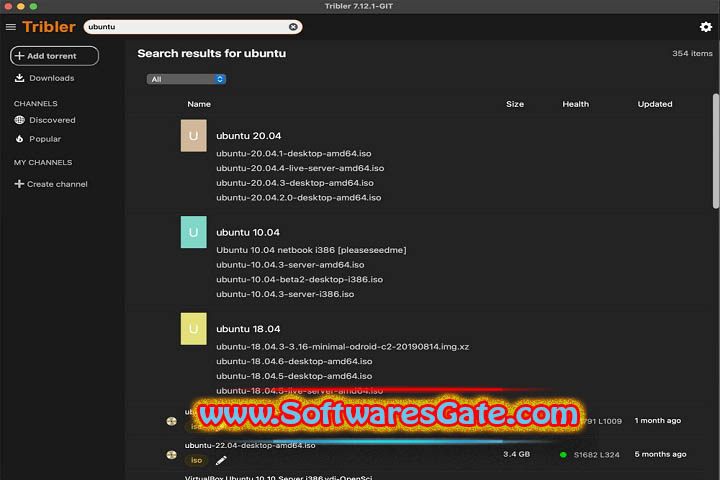Select ubuntu-20.04.3-desktop-amd64.iso
This screenshot has width=720, height=480.
point(295,183)
